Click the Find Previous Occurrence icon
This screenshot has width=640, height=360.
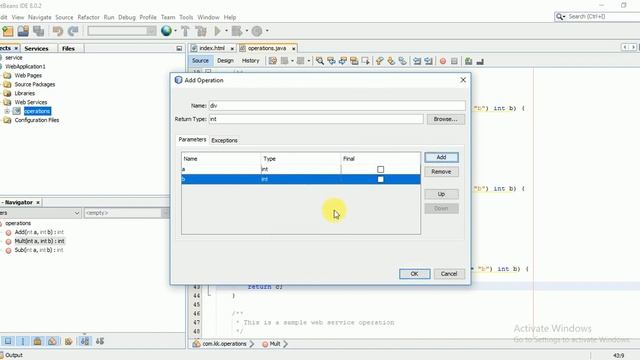(331, 61)
